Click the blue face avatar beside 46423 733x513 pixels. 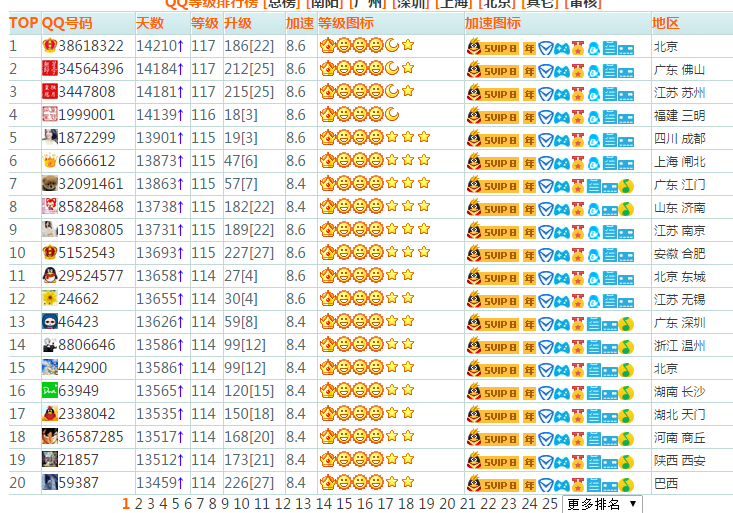[49, 322]
